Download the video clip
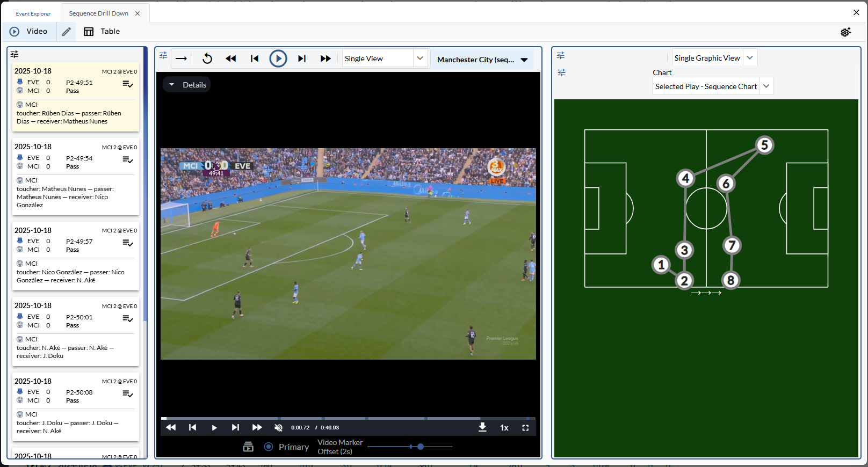868x467 pixels. tap(482, 427)
